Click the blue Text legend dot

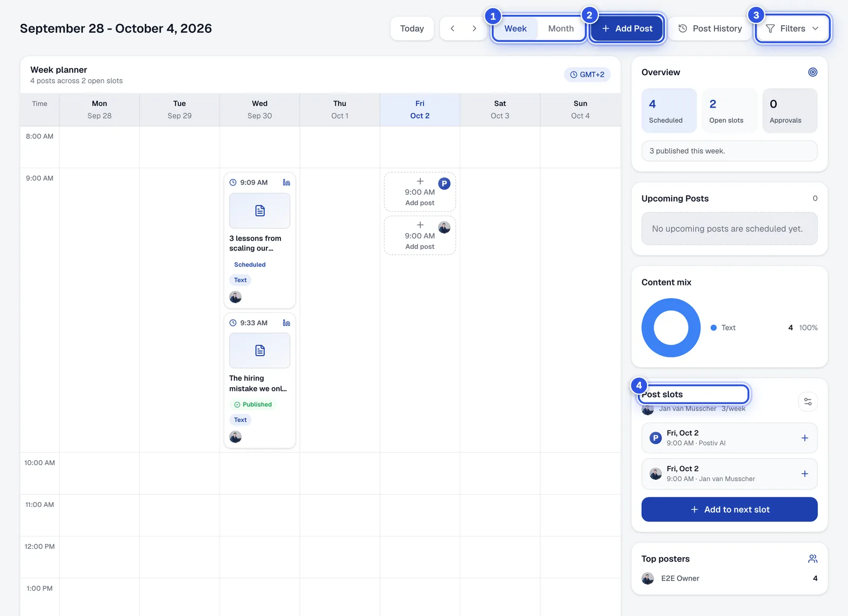point(713,328)
